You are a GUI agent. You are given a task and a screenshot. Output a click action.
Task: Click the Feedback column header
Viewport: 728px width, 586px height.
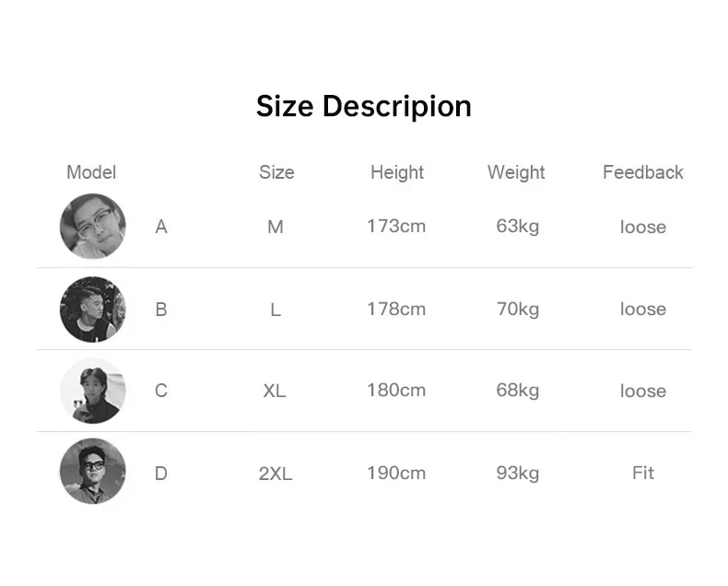click(x=643, y=172)
